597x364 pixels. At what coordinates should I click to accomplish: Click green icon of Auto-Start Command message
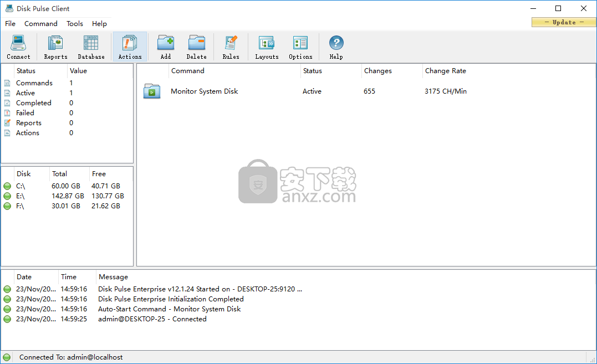[7, 309]
